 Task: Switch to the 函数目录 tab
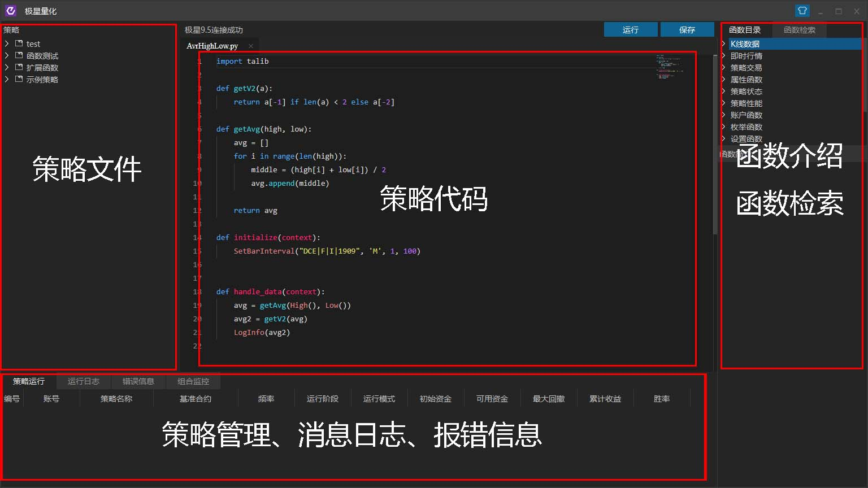(x=745, y=30)
